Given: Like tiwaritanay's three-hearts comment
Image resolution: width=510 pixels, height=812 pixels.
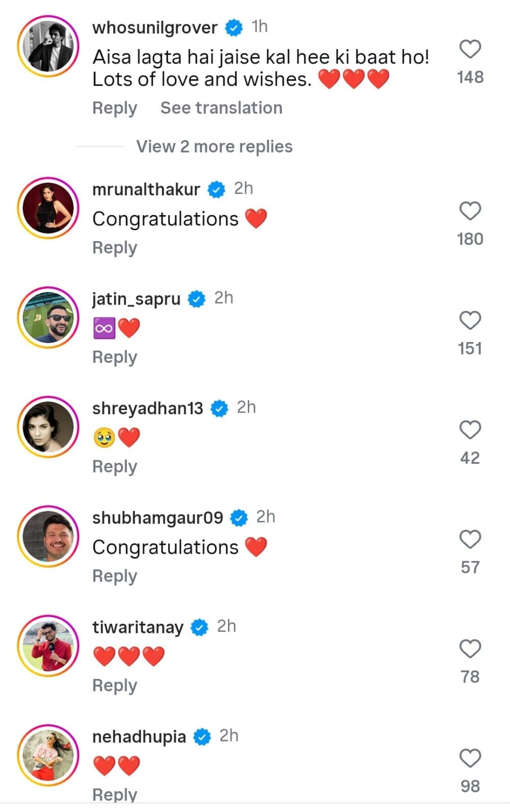Looking at the screenshot, I should pos(470,649).
